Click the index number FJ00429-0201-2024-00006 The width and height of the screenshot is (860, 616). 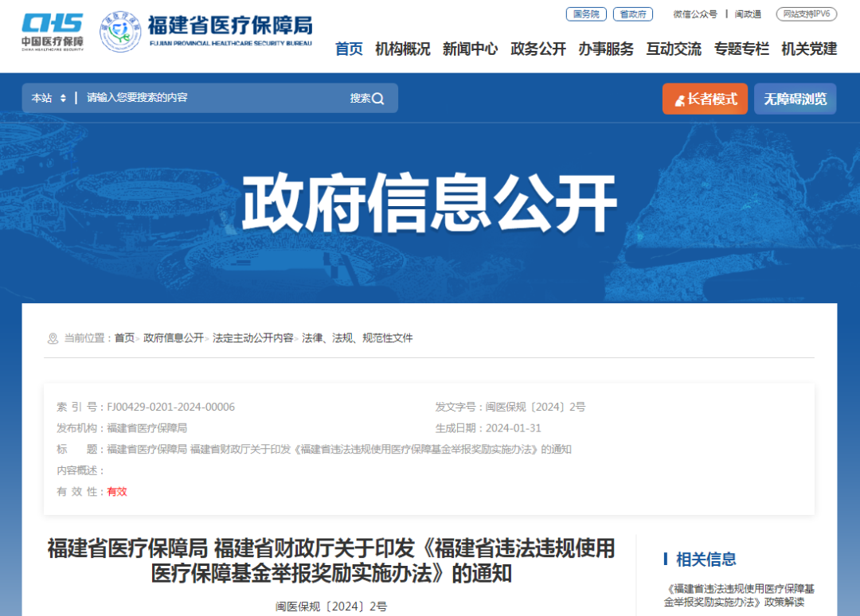tap(170, 407)
